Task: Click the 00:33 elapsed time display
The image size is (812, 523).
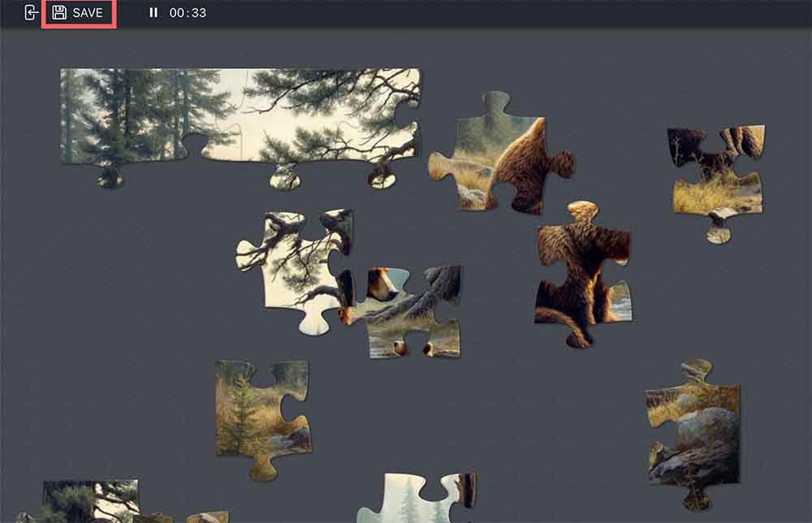Action: pyautogui.click(x=188, y=13)
